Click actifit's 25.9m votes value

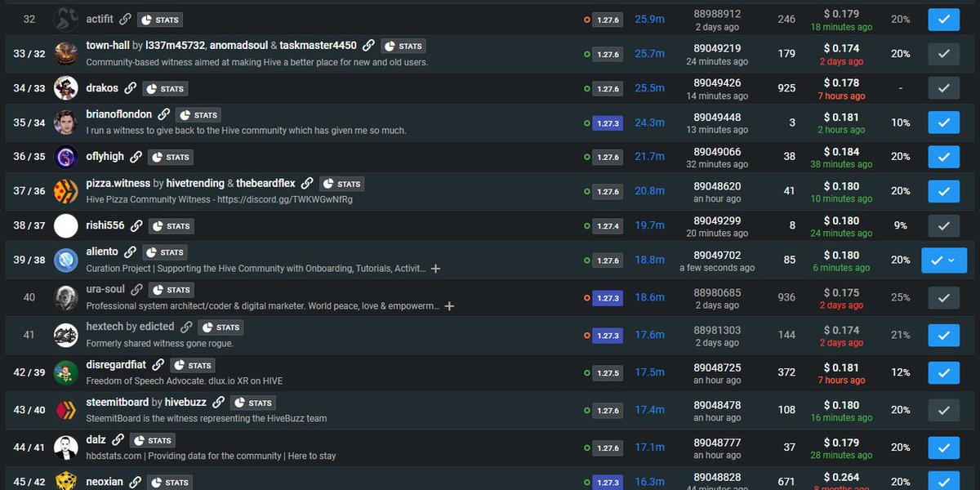click(650, 19)
